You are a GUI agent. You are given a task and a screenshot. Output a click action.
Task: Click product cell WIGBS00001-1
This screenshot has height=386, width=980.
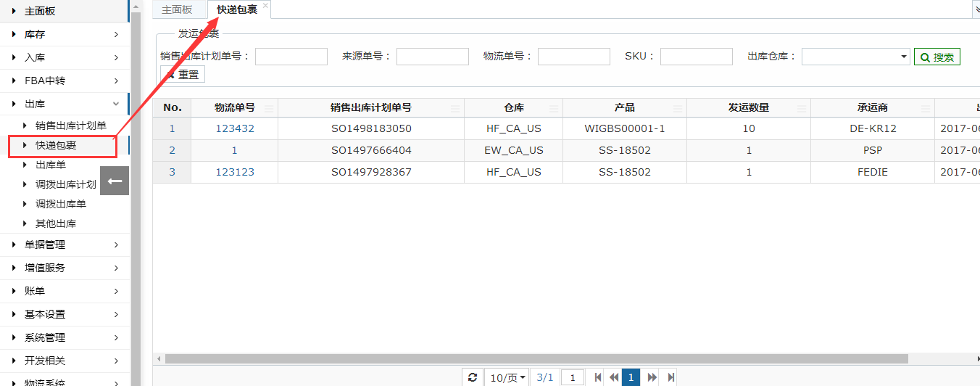pyautogui.click(x=625, y=128)
